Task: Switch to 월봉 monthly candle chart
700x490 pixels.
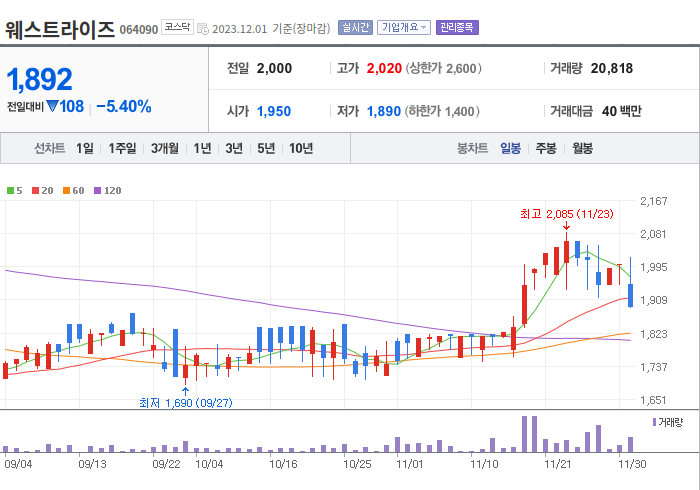Action: tap(583, 148)
